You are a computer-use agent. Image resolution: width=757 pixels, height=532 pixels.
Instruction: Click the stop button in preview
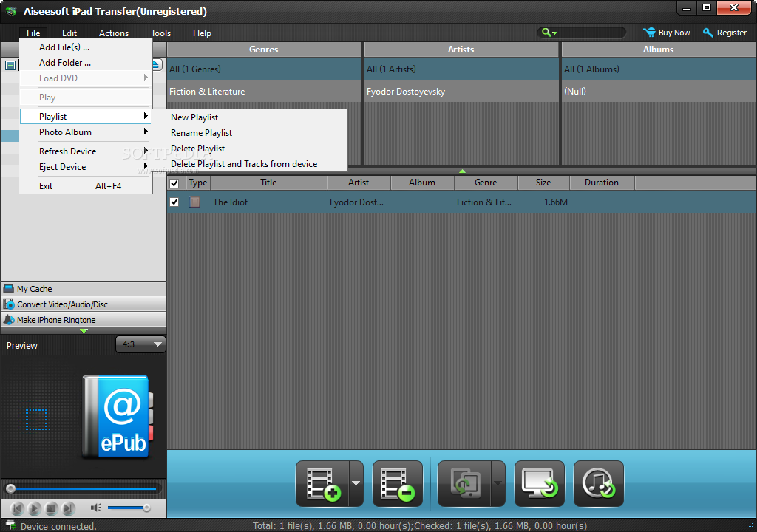coord(52,508)
